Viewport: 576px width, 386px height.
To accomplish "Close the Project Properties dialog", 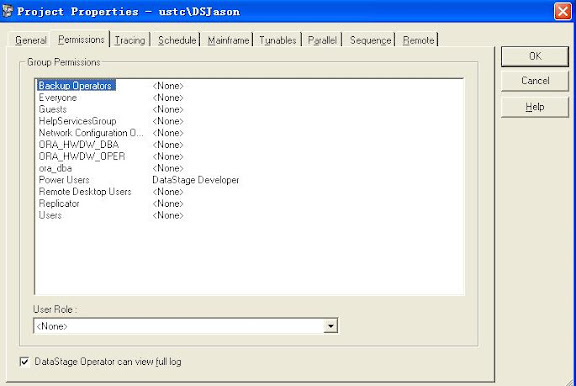I will (x=562, y=11).
